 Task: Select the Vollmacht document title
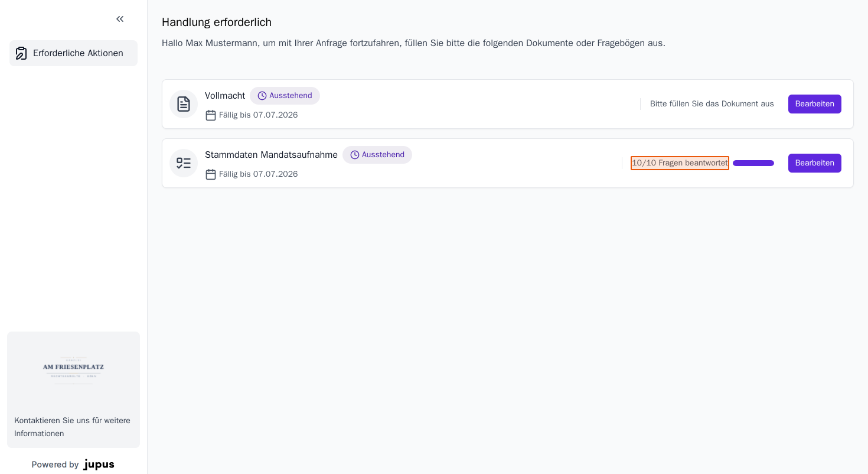click(225, 96)
